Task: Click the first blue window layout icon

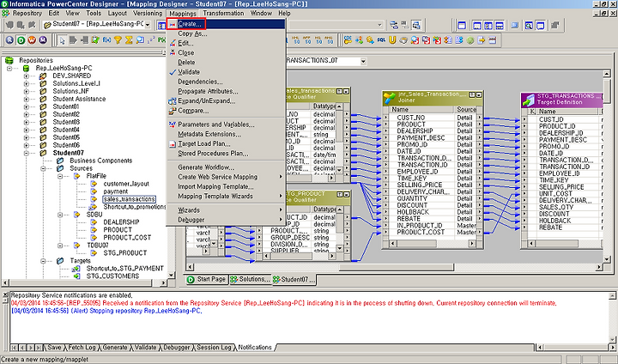Action: coord(462,26)
